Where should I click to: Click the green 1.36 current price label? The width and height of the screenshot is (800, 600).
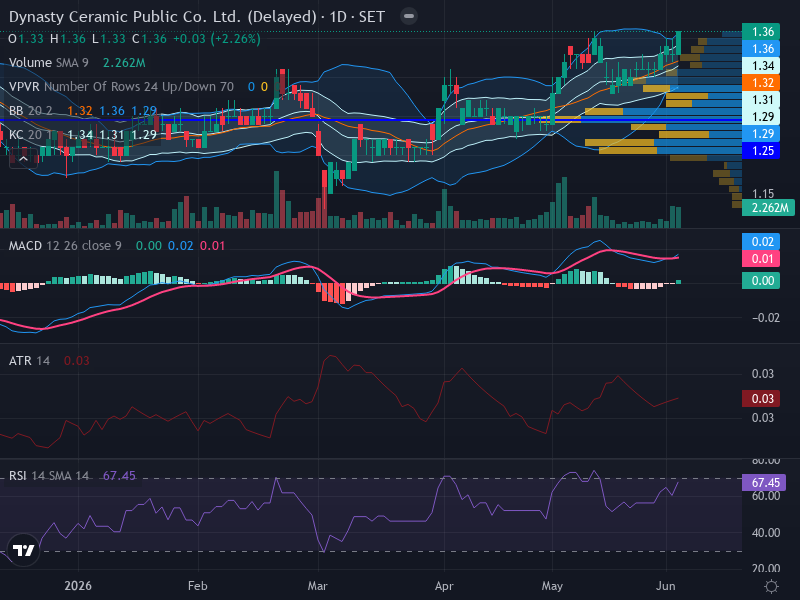pyautogui.click(x=761, y=32)
